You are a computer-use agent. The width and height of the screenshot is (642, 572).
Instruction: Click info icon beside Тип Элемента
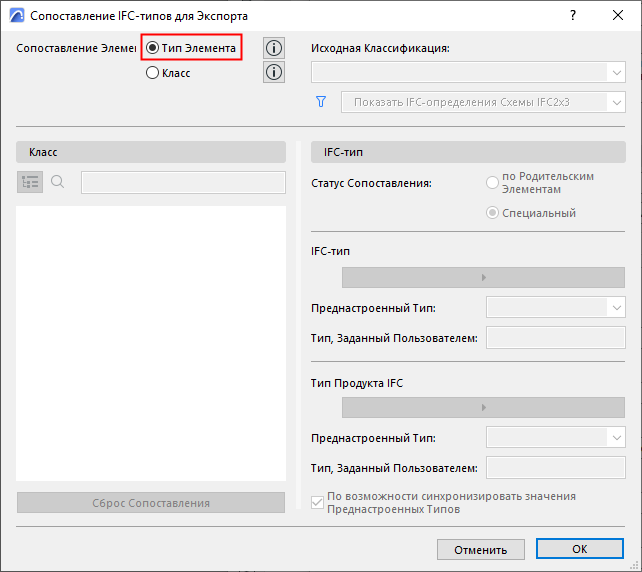[x=273, y=48]
